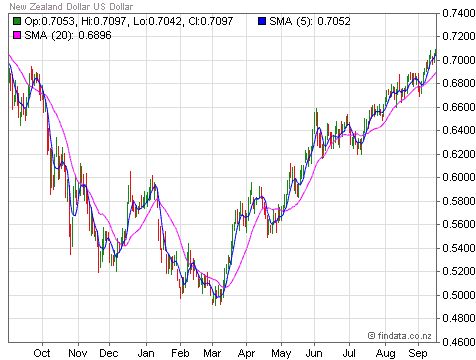Viewport: 476px width, 360px height.
Task: Click the "SMA (5): 0.7052" legend text
Action: click(310, 22)
